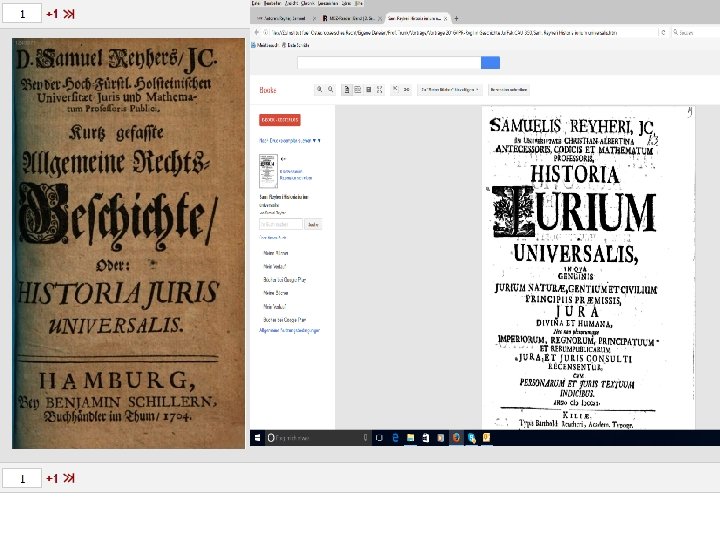Click the red E-BOOK button

tap(280, 120)
